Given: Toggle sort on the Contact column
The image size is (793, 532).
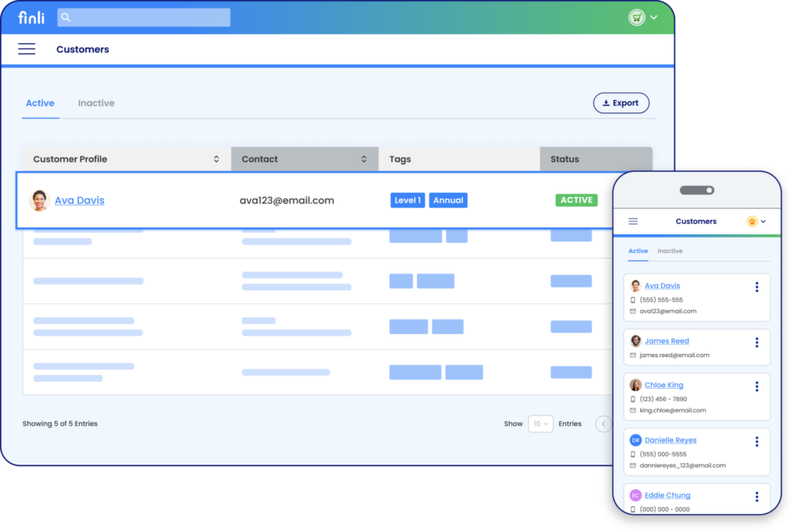Looking at the screenshot, I should coord(365,159).
